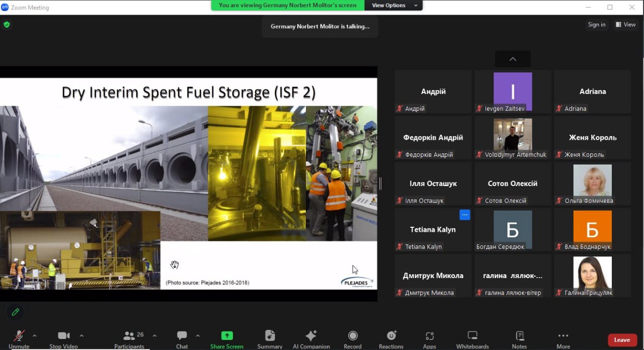Open the Apps icon
Viewport: 644px width, 350px height.
[x=430, y=336]
